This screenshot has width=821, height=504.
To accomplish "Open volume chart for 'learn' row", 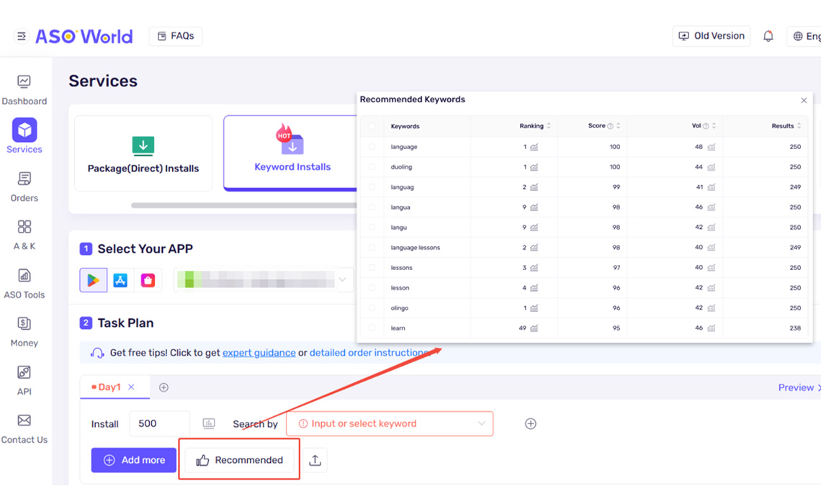I will 711,328.
